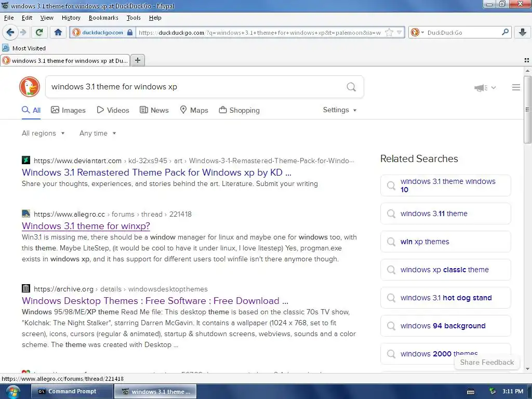Click the browser URL address field
The width and height of the screenshot is (532, 399).
point(260,33)
